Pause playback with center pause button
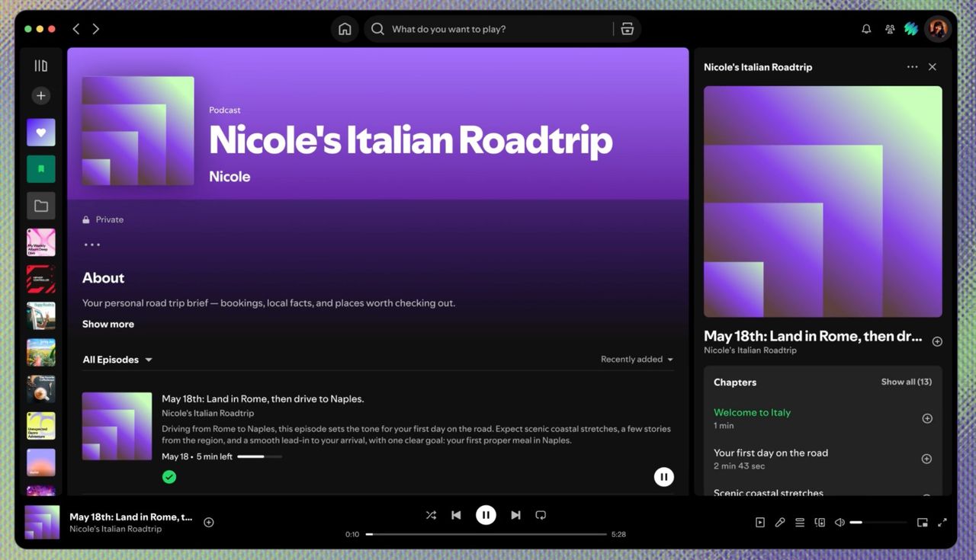 pyautogui.click(x=486, y=515)
